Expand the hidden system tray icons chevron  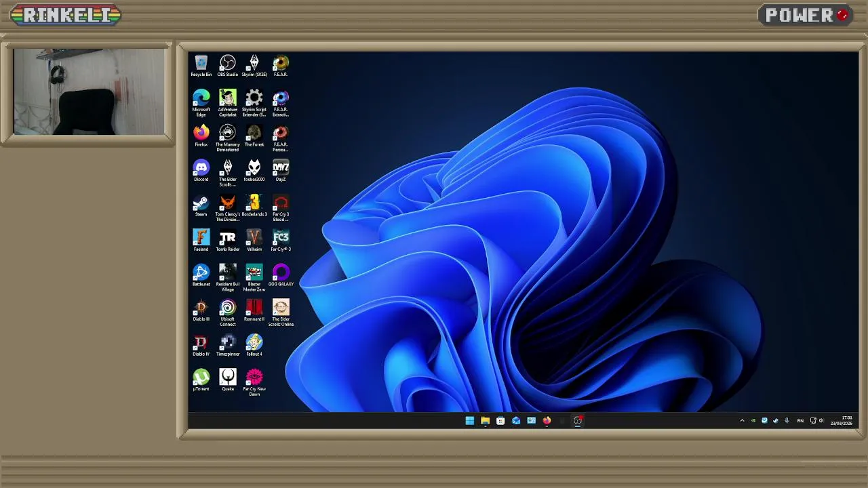742,421
